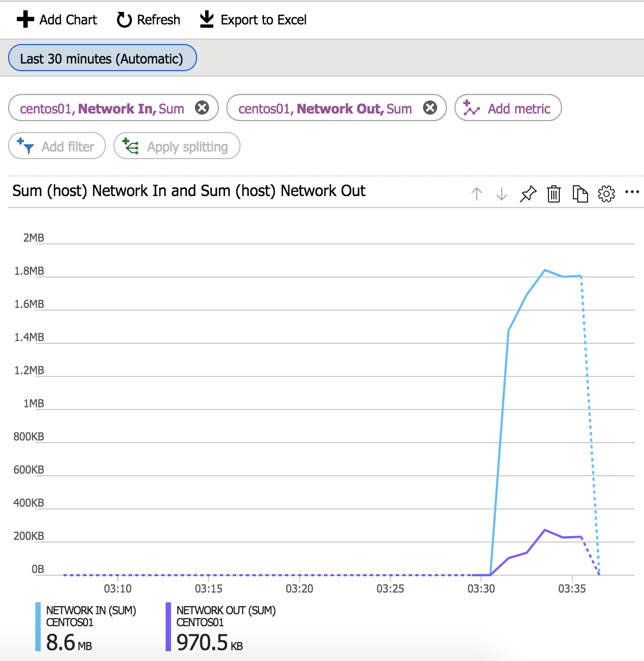Clone the chart with copy icon
This screenshot has height=661, width=644.
[580, 194]
